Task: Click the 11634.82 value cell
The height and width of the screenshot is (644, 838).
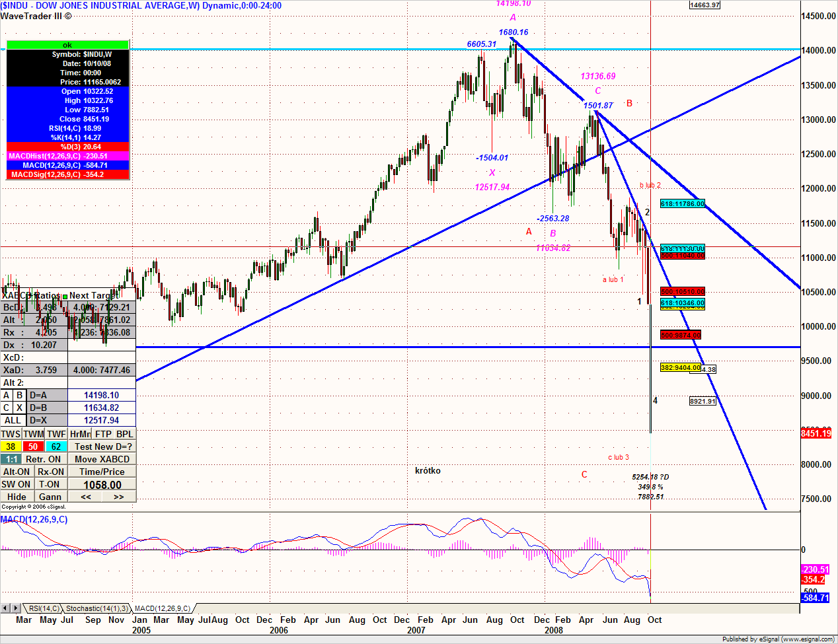Action: (102, 408)
